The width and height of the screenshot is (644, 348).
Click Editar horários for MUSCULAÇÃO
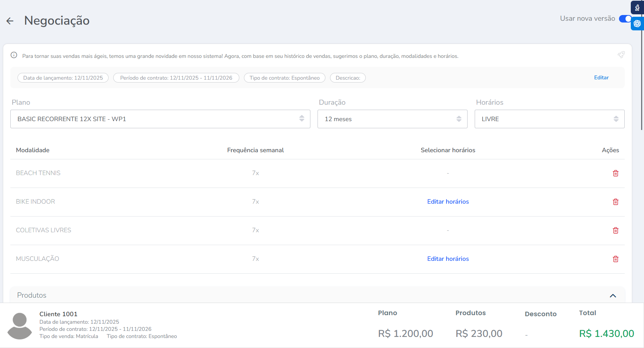tap(448, 259)
